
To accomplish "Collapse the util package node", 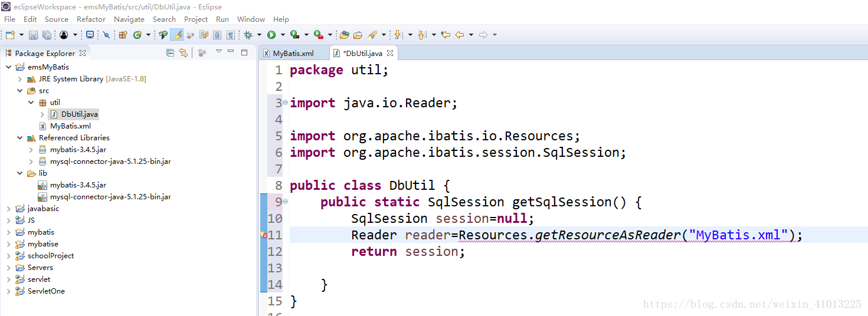I will tap(31, 103).
